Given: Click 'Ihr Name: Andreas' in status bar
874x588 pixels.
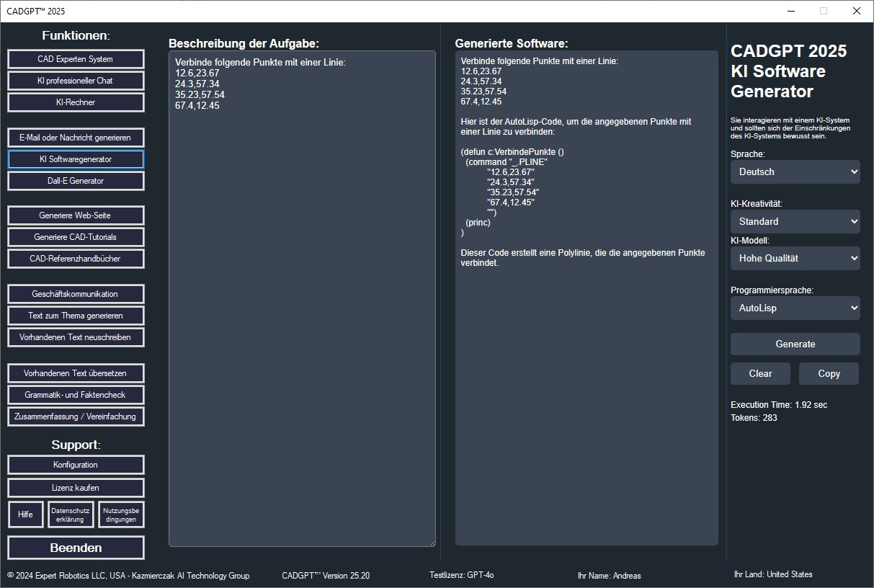Looking at the screenshot, I should click(609, 576).
